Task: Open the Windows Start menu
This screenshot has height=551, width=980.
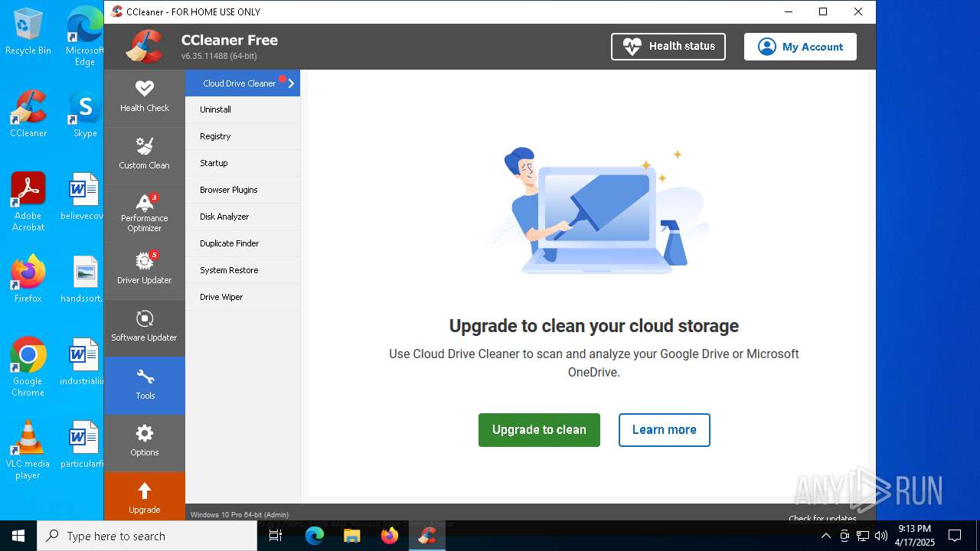Action: pyautogui.click(x=18, y=536)
